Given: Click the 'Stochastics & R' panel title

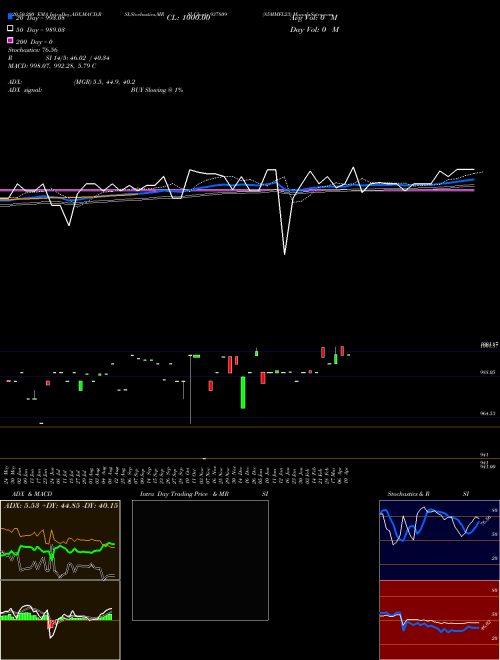Looking at the screenshot, I should (x=408, y=494).
